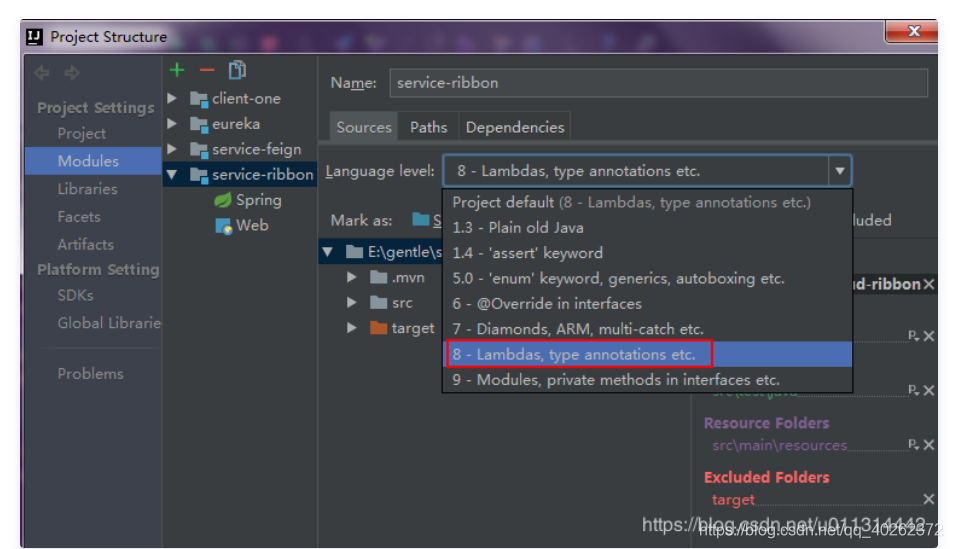
Task: Expand the client-one module
Action: click(172, 98)
